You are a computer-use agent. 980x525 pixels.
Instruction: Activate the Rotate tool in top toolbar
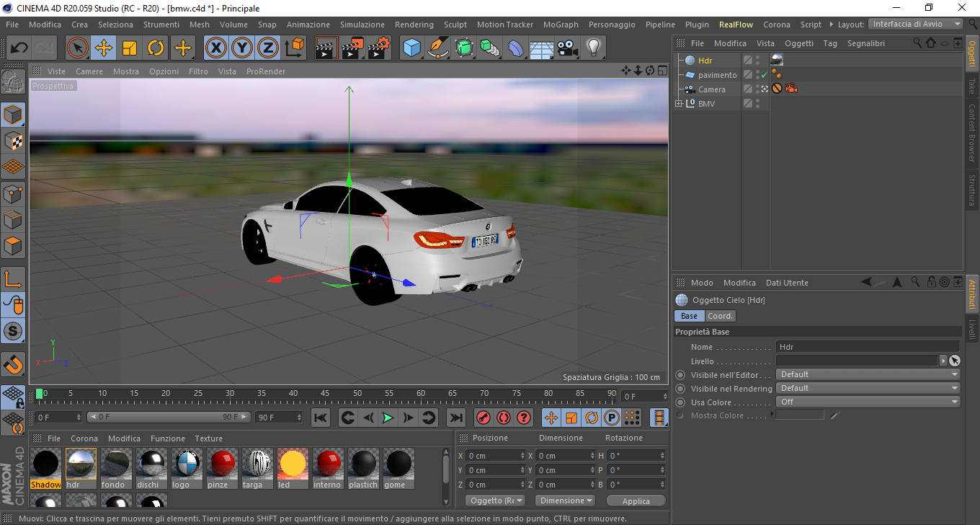pyautogui.click(x=156, y=48)
